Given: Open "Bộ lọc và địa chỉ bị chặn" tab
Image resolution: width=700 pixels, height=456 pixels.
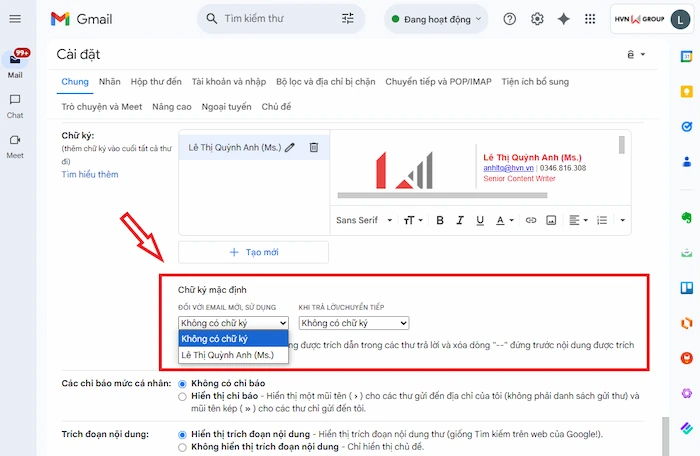Looking at the screenshot, I should [x=325, y=81].
